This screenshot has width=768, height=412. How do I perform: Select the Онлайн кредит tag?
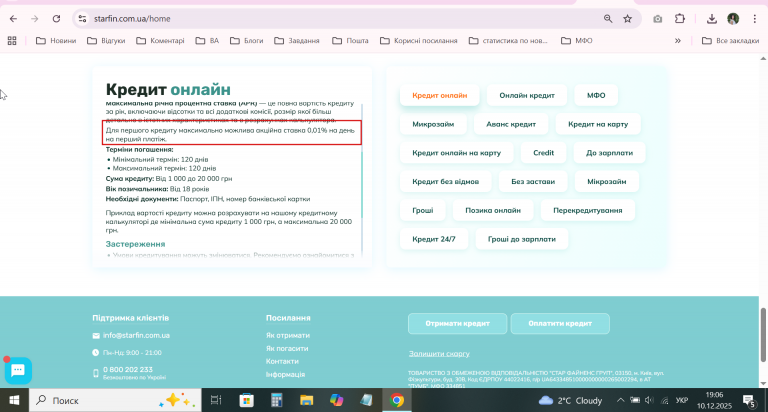pyautogui.click(x=527, y=95)
